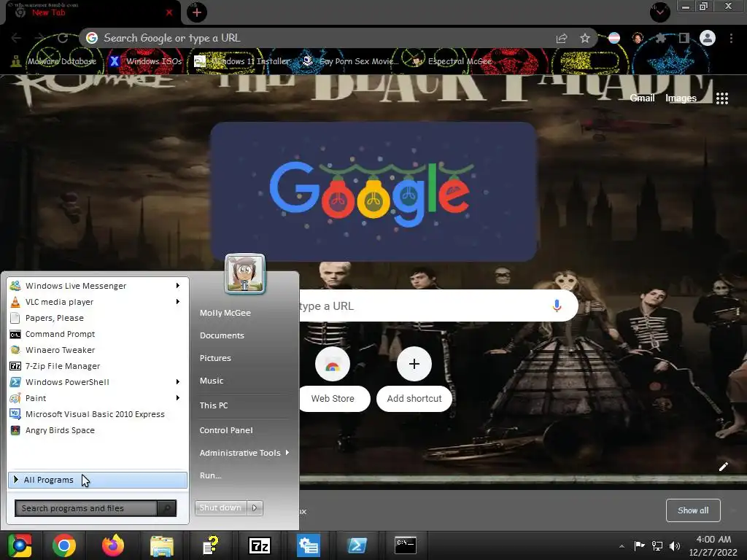Click the network tray icon
Viewport: 747px width, 560px height.
pyautogui.click(x=657, y=545)
